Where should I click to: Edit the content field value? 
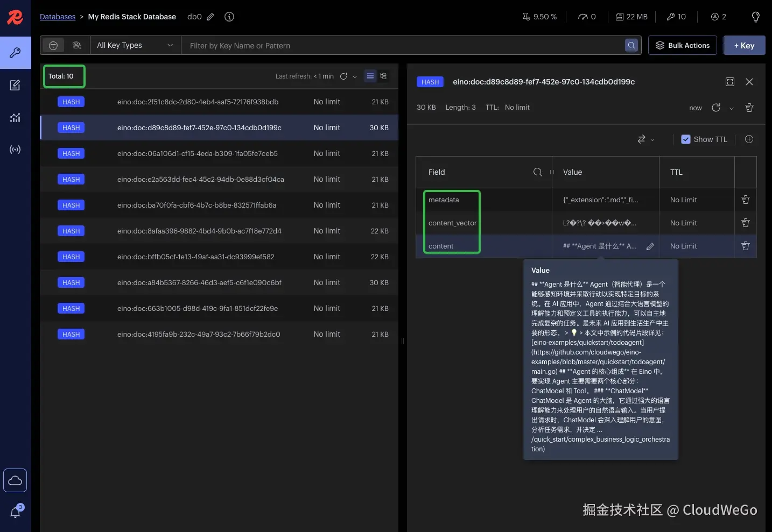pos(650,246)
